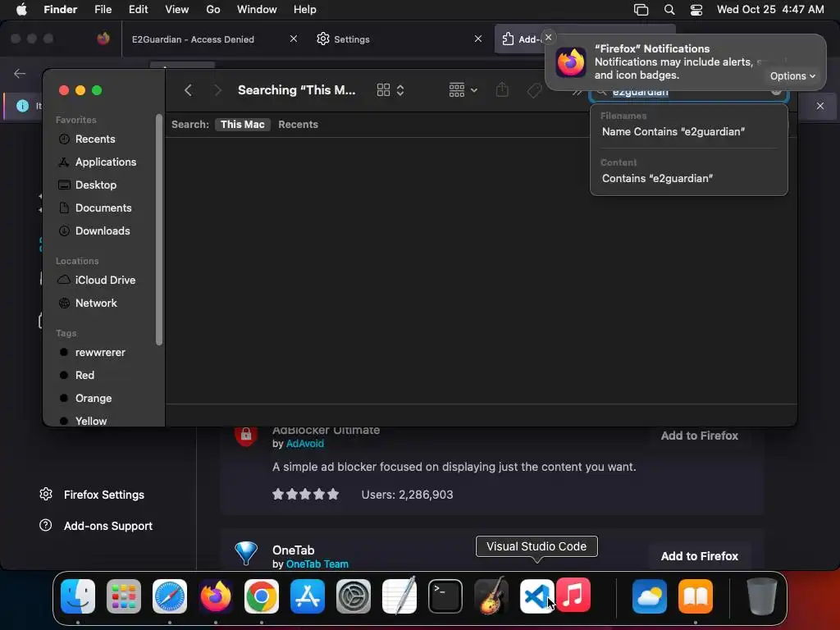
Task: Open Music app from the Dock
Action: (x=573, y=595)
